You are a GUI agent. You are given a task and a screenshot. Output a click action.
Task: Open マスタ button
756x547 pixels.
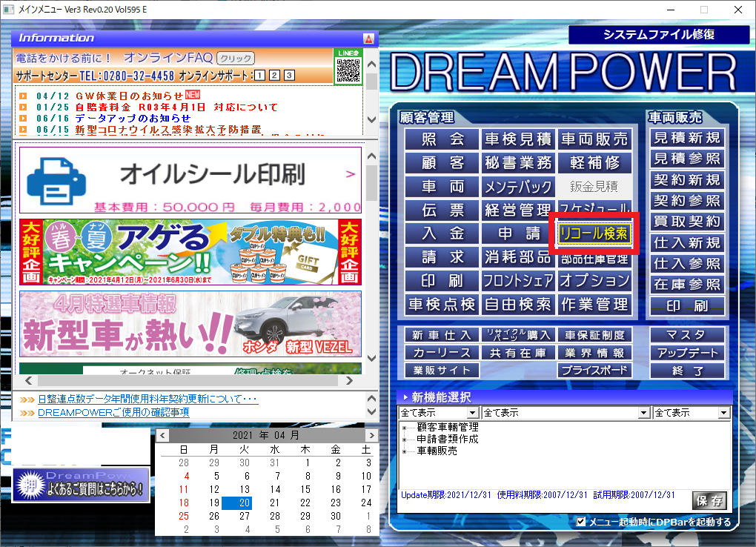[687, 335]
